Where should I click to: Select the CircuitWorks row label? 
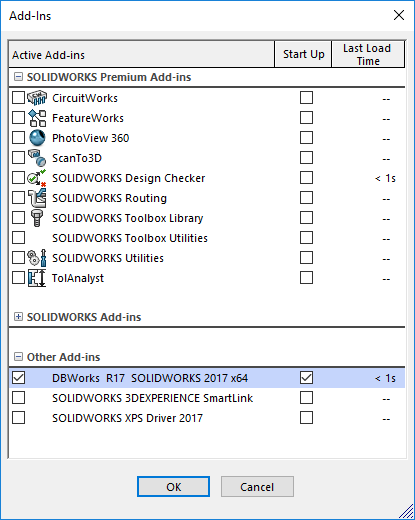coord(85,98)
